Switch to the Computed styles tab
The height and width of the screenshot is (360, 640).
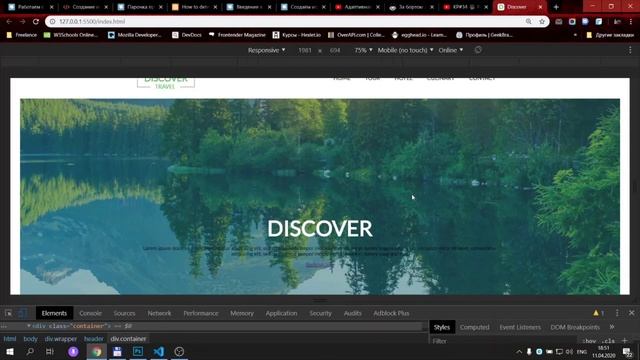[x=474, y=327]
